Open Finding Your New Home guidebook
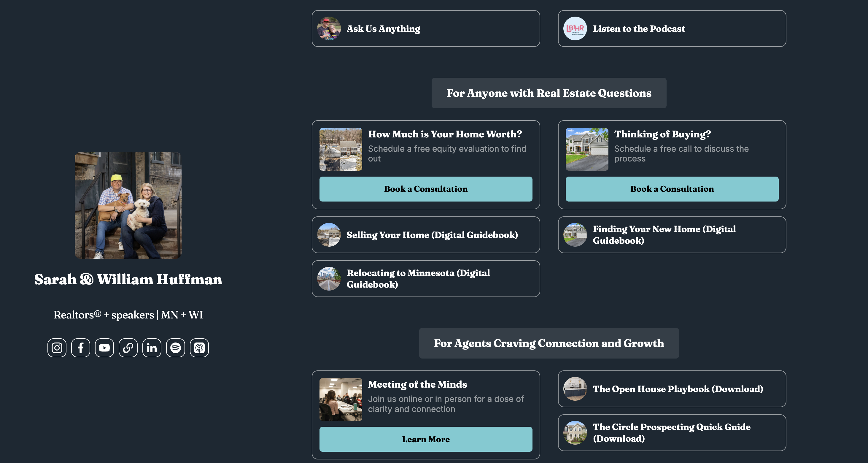Image resolution: width=868 pixels, height=463 pixels. point(672,235)
